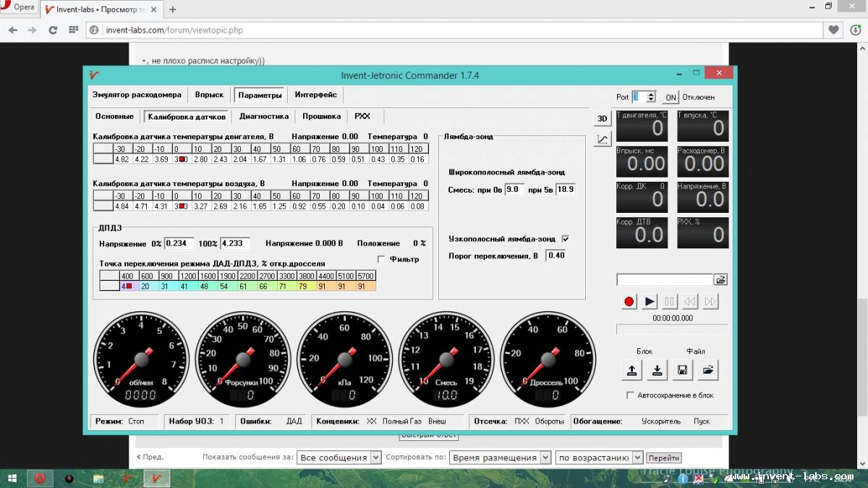This screenshot has width=868, height=488.
Task: Upload settings to the block icon
Action: pos(632,370)
